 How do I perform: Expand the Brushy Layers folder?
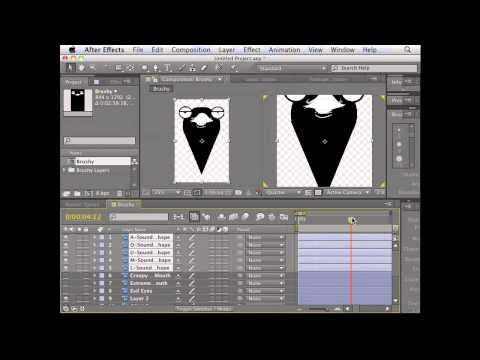(x=64, y=170)
